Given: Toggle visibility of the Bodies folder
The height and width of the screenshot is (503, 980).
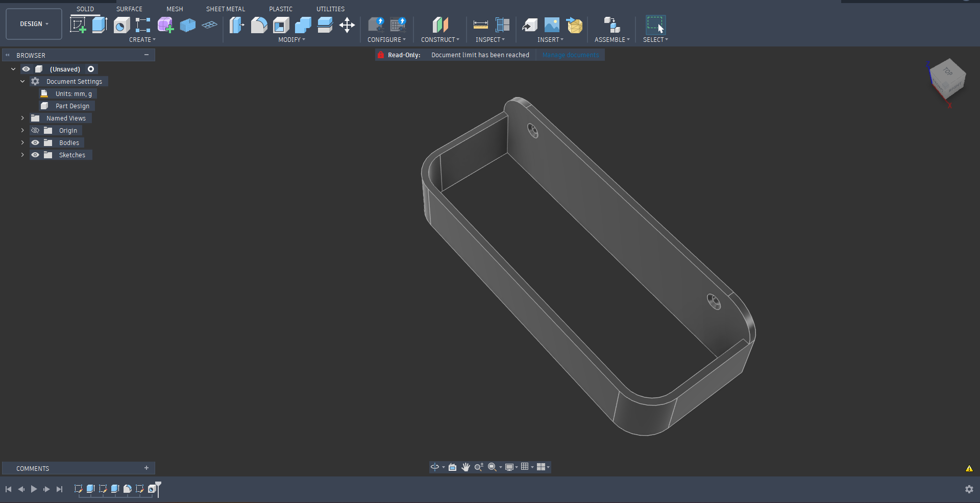Looking at the screenshot, I should tap(35, 143).
